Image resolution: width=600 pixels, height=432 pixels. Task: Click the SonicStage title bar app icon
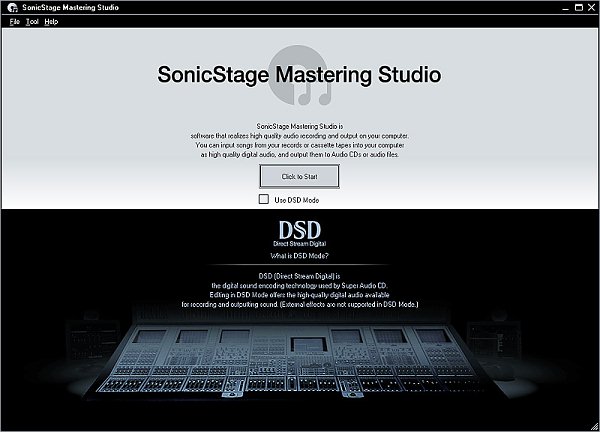[13, 7]
